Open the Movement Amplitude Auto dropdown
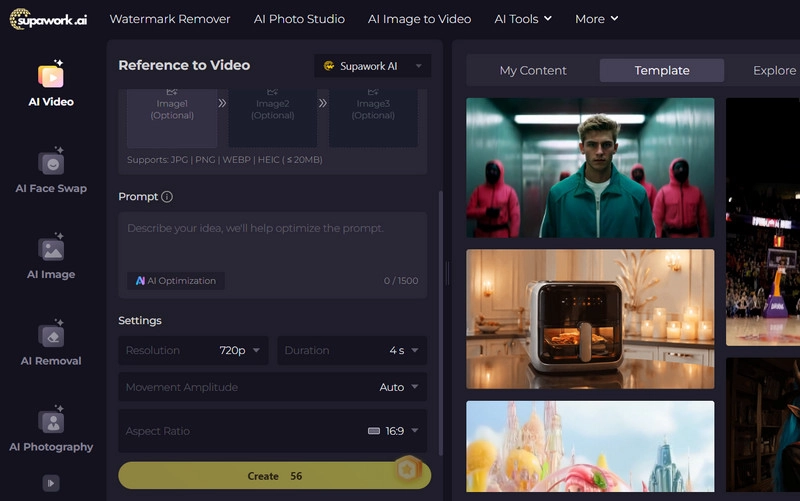The height and width of the screenshot is (501, 800). 272,387
